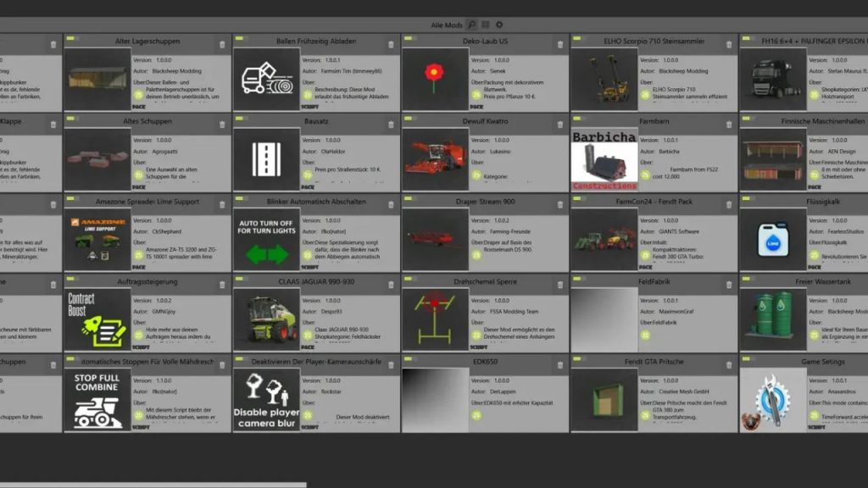Open the search magnifier icon in top bar
This screenshot has width=868, height=488.
coord(471,24)
